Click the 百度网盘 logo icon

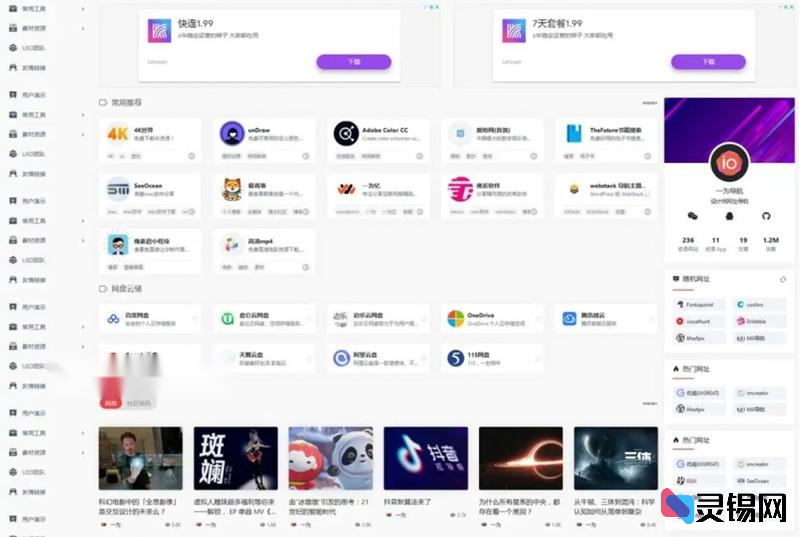[113, 319]
